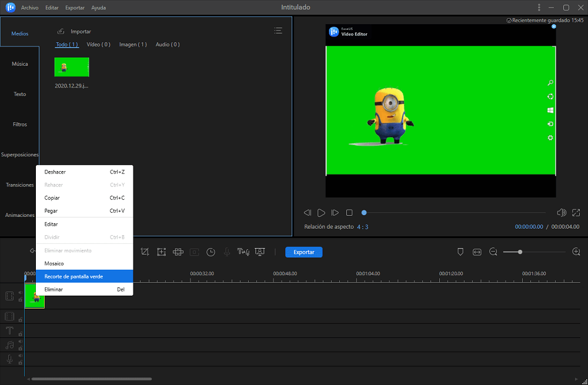Open the speech and text converter tool
The width and height of the screenshot is (588, 385).
click(x=243, y=252)
